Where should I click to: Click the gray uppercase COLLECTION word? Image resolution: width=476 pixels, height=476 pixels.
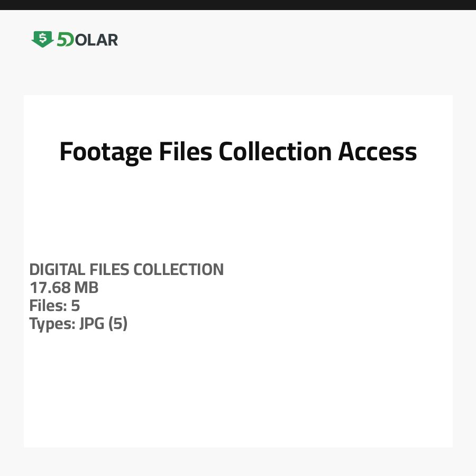pyautogui.click(x=178, y=270)
